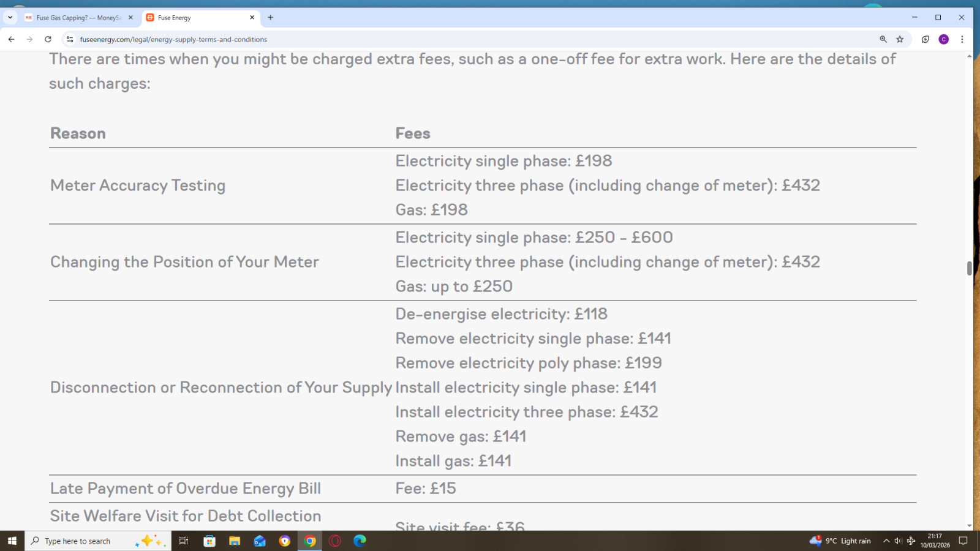Select the Fuse Energy tab
Image resolution: width=980 pixels, height=551 pixels.
click(202, 18)
